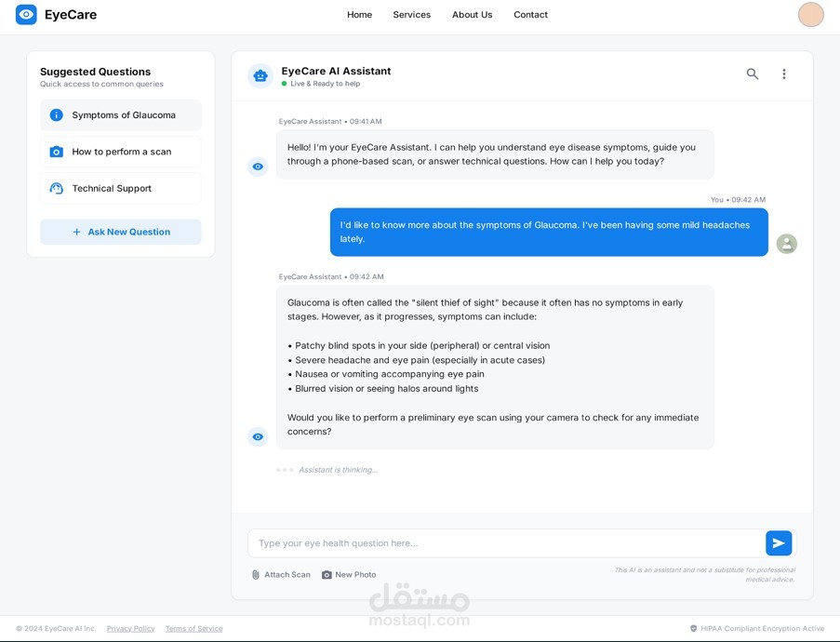Click the info icon beside Symptoms of Glaucoma
The width and height of the screenshot is (840, 642).
[x=56, y=114]
